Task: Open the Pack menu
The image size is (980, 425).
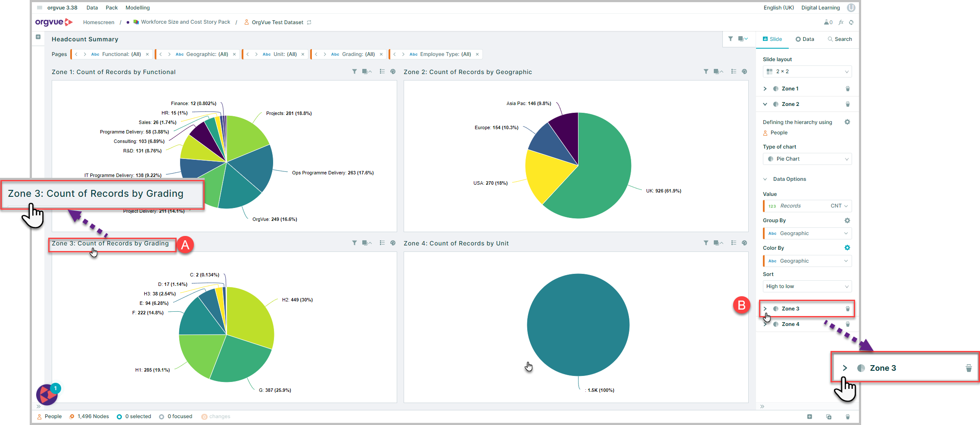Action: pyautogui.click(x=112, y=8)
